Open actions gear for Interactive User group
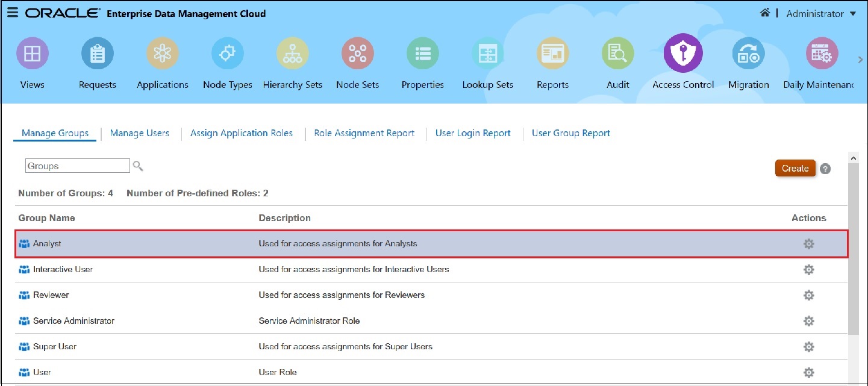 (809, 270)
